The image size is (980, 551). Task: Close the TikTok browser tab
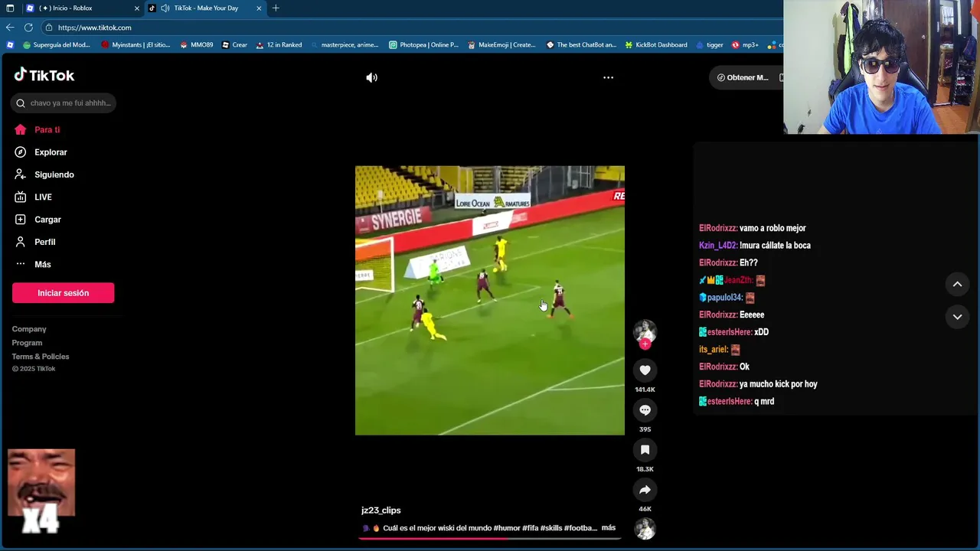tap(259, 8)
